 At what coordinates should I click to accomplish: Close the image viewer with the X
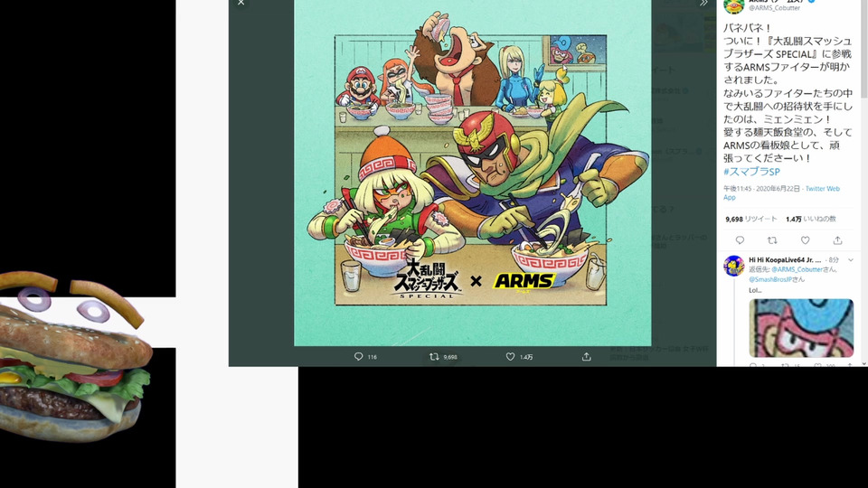(241, 3)
